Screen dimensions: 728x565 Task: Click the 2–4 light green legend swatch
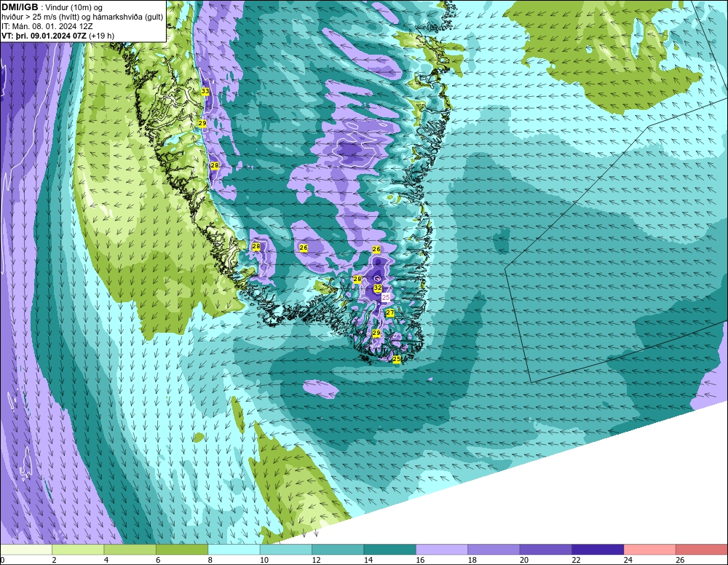(x=78, y=550)
